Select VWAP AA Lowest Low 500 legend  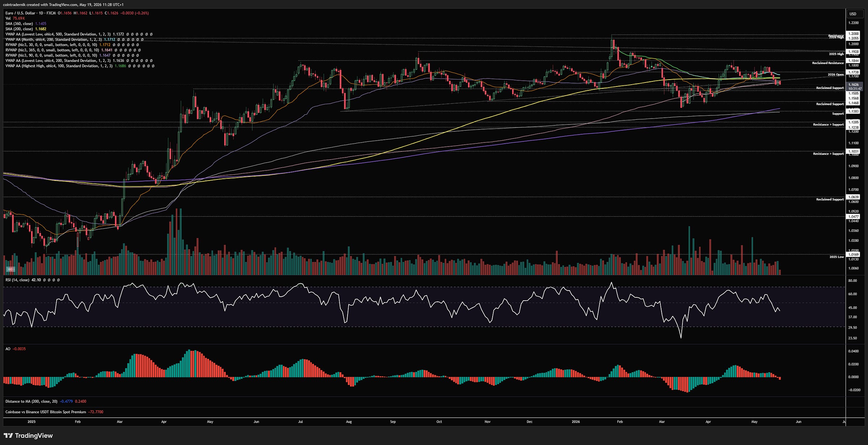point(79,34)
